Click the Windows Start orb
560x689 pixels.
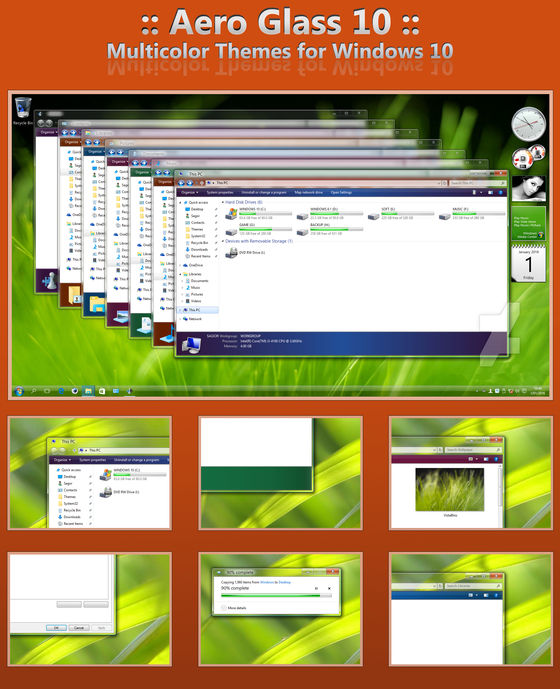click(19, 391)
